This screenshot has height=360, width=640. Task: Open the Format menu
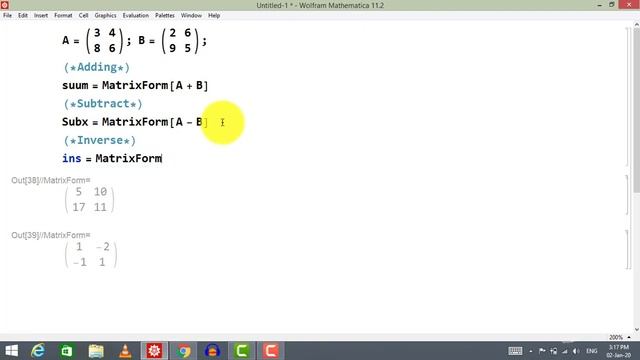[63, 16]
